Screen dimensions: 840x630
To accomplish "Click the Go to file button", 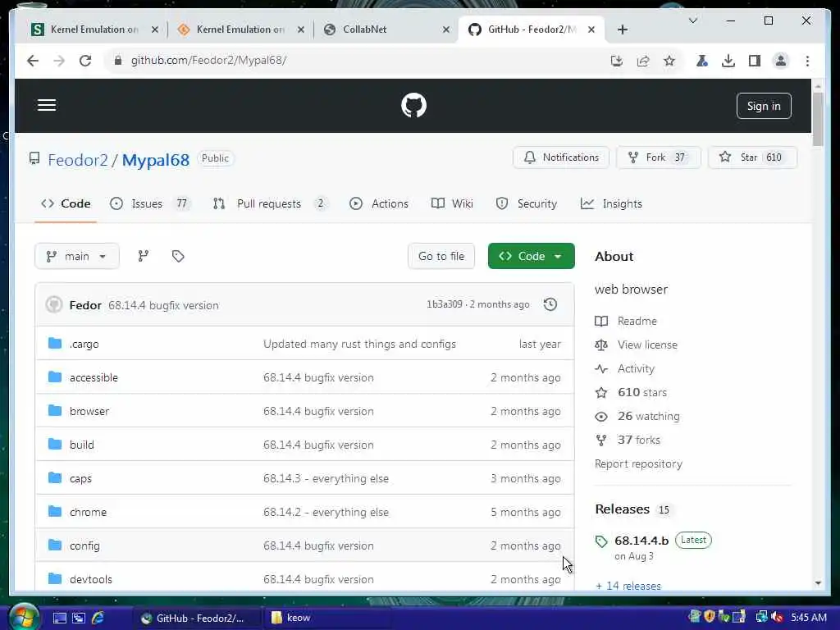I will (x=441, y=256).
